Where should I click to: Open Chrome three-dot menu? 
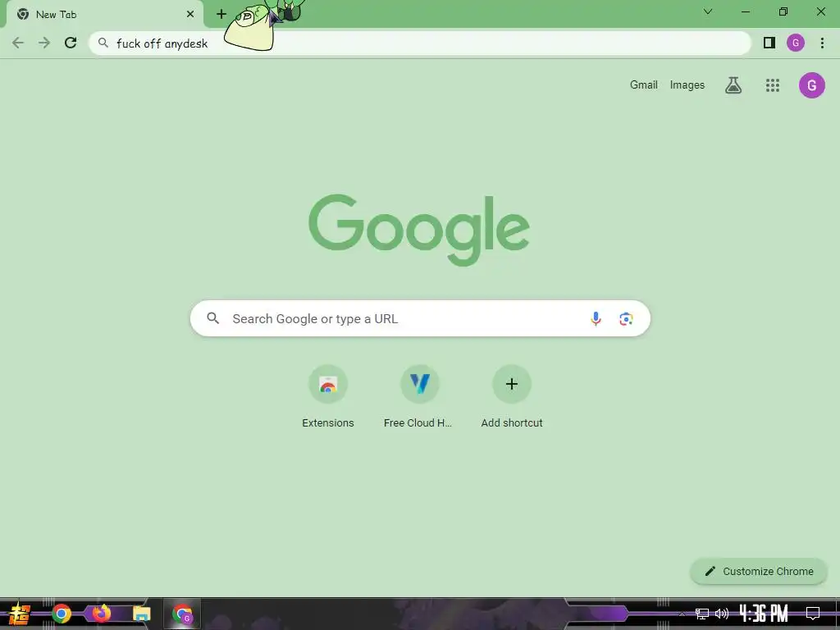(x=822, y=43)
